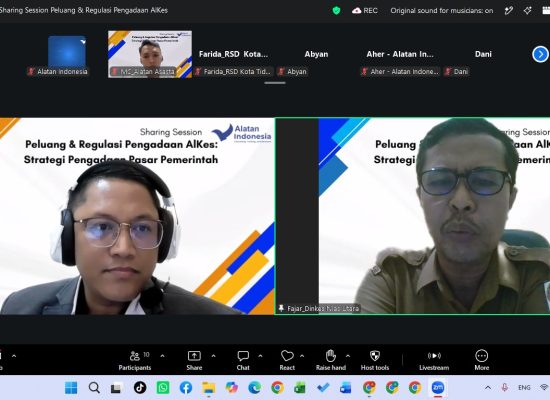Open Facebook from the taskbar
The image size is (550, 400).
pyautogui.click(x=186, y=388)
